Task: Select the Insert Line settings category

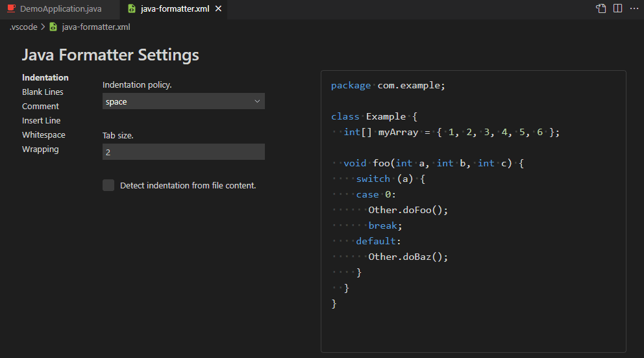Action: pos(41,121)
